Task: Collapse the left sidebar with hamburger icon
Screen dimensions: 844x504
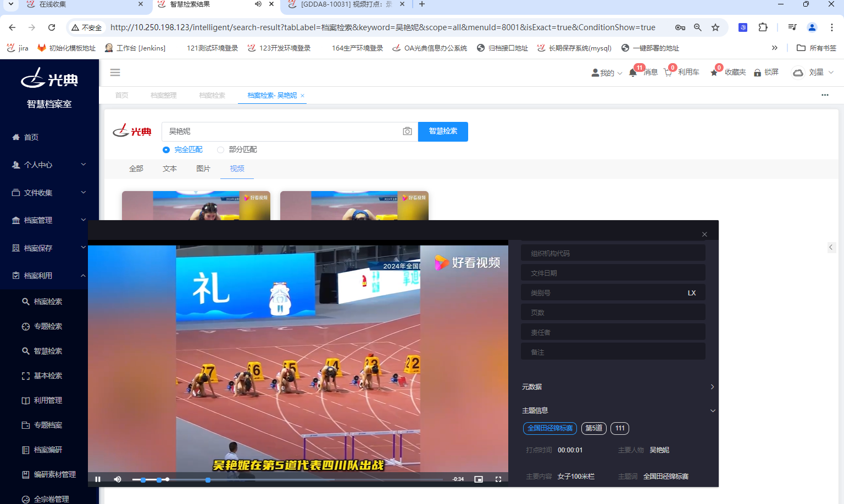Action: [115, 72]
